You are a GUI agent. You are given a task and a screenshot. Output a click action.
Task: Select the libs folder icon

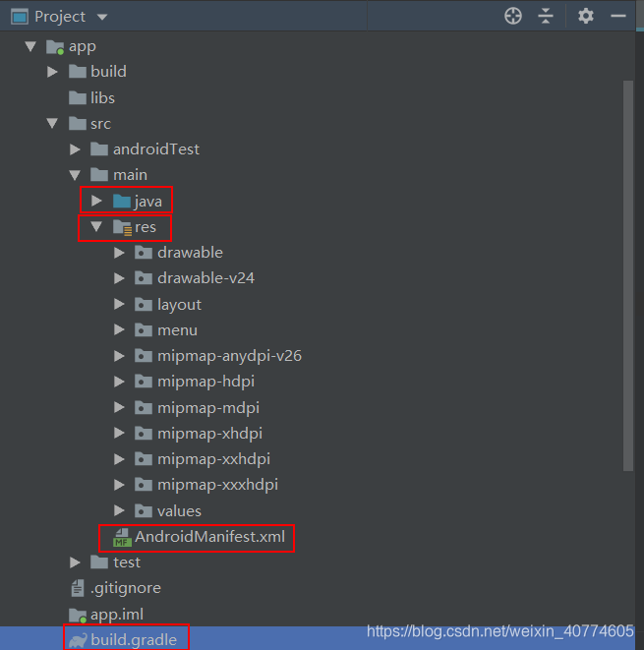[77, 97]
